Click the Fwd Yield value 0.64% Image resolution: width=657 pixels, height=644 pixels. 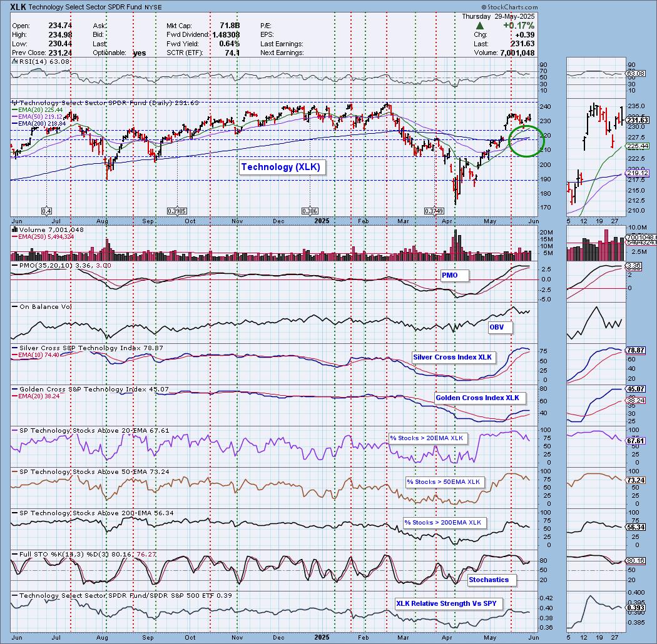[x=230, y=44]
